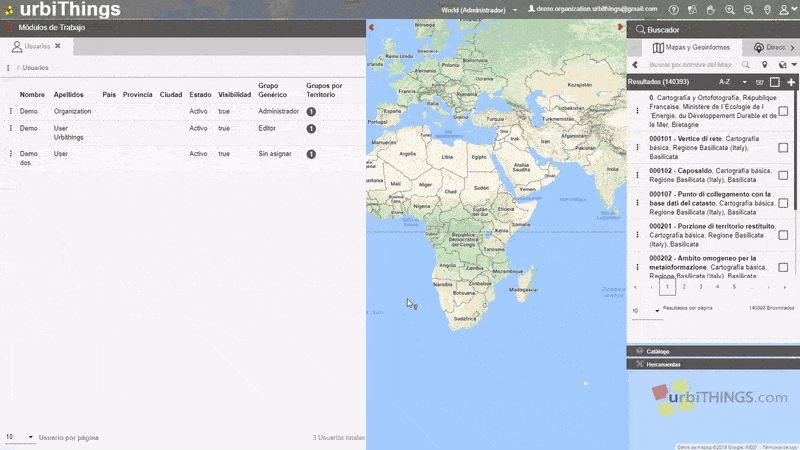800x450 pixels.
Task: Go to the last results page arrow
Action: point(785,287)
